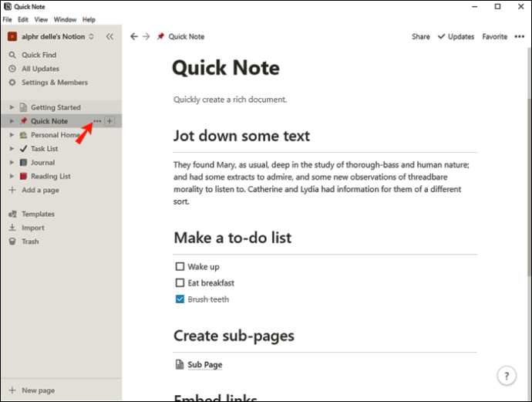Open the Journal page label
The width and height of the screenshot is (532, 402).
coord(42,162)
